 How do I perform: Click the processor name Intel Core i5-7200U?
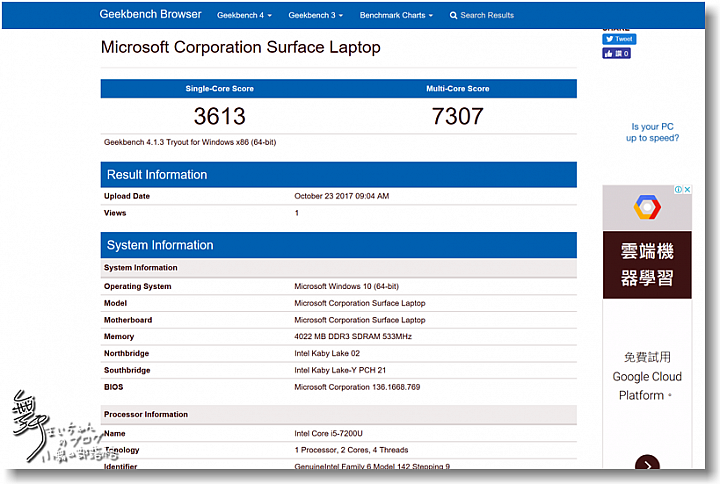(x=328, y=433)
